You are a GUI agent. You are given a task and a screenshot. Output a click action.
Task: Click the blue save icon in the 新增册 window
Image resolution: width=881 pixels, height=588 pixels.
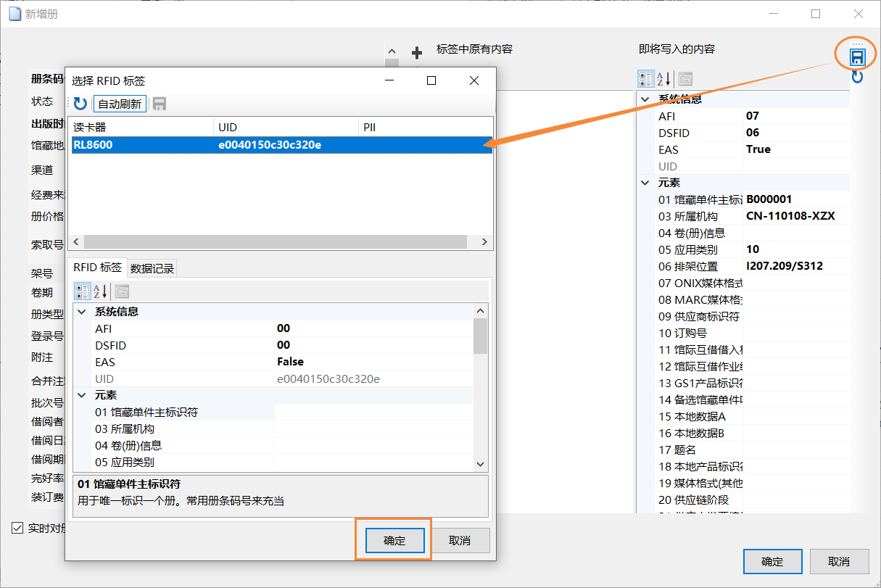857,57
